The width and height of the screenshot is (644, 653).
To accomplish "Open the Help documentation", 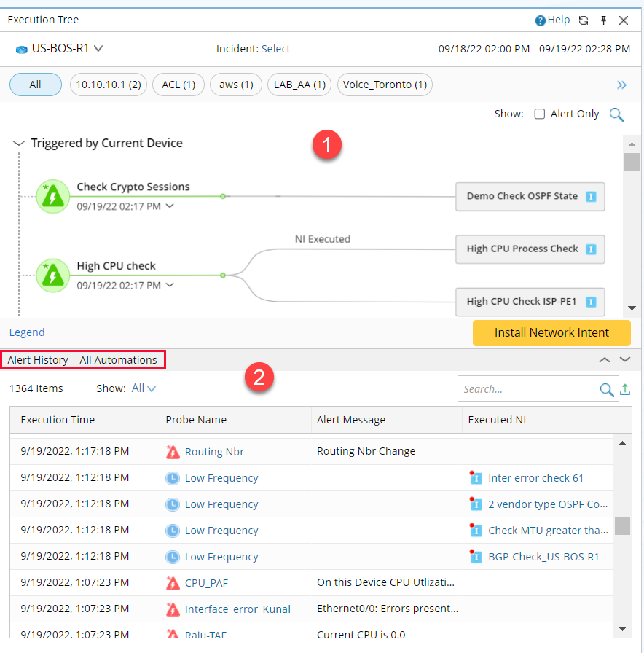I will (551, 20).
